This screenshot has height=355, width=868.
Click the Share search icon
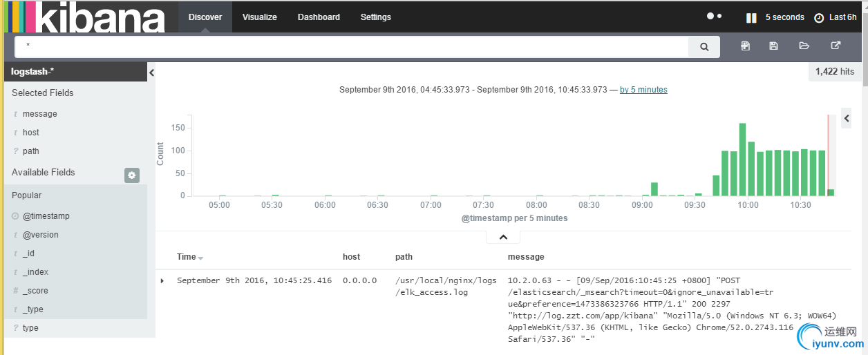click(x=836, y=46)
